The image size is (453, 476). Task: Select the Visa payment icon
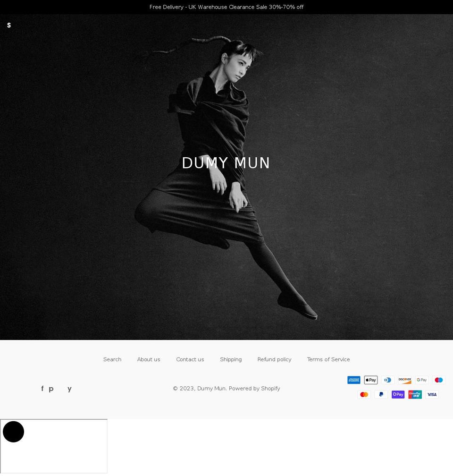click(432, 394)
